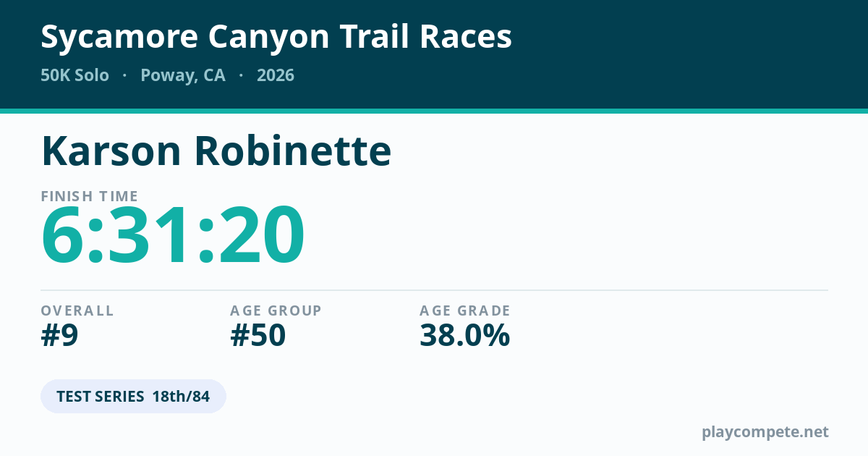Select runner name Karson Robinette

tap(216, 151)
